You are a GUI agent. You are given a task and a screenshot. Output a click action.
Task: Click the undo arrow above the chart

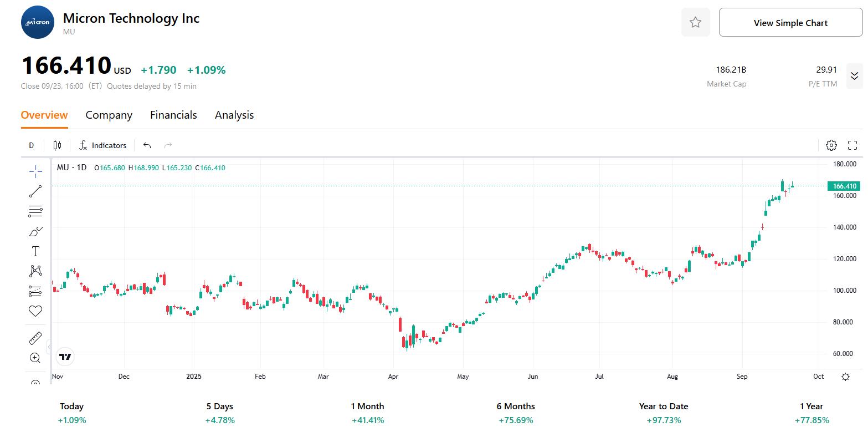point(146,145)
